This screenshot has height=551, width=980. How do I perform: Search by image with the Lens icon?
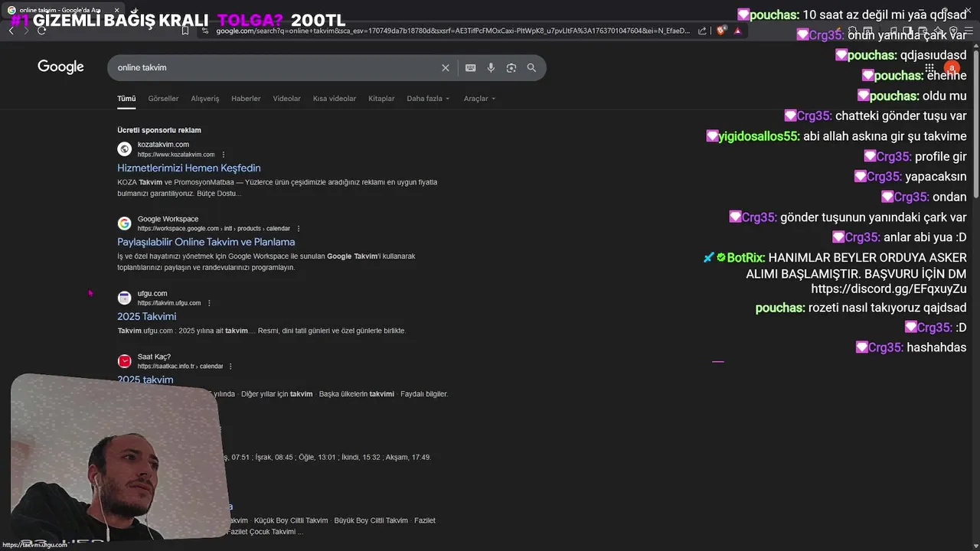pos(511,67)
